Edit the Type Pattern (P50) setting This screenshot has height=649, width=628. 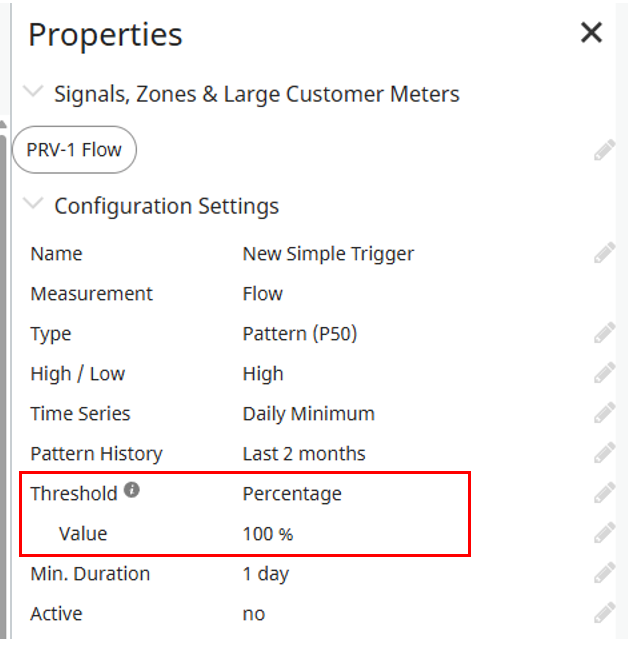[x=604, y=333]
